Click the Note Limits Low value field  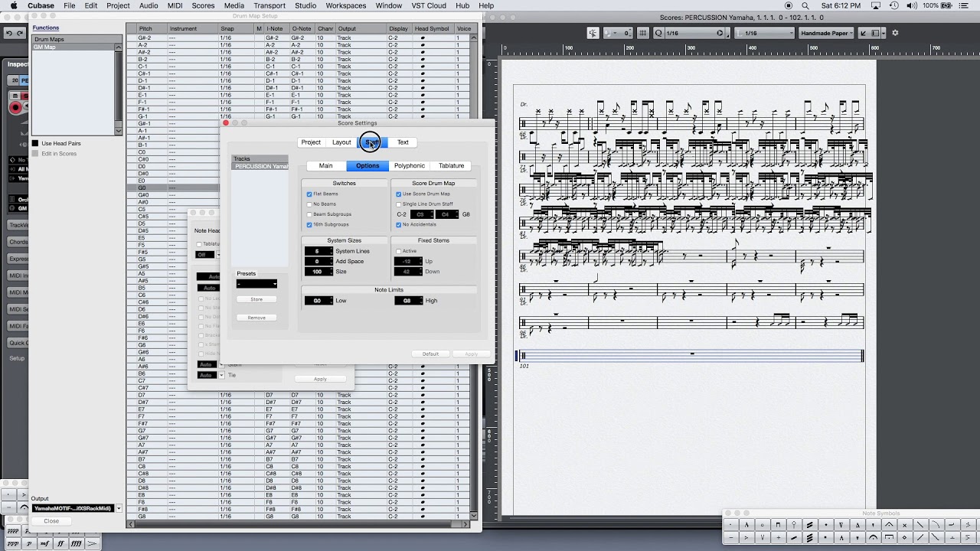(318, 301)
